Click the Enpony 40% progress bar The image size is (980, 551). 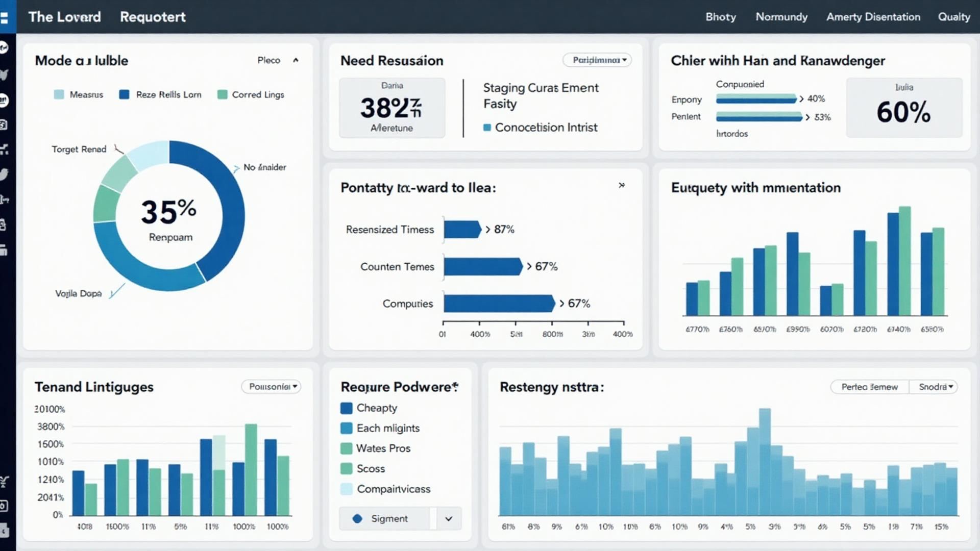click(756, 98)
